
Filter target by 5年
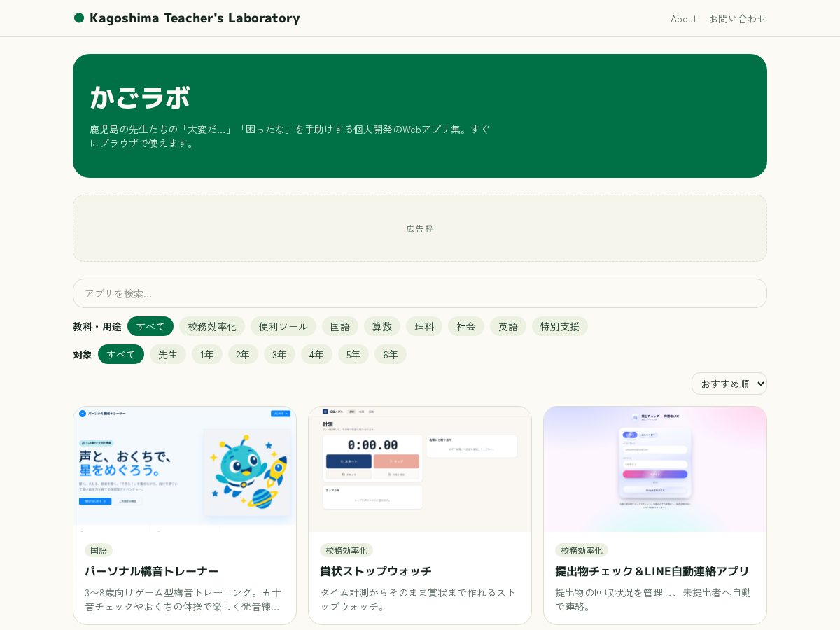353,354
